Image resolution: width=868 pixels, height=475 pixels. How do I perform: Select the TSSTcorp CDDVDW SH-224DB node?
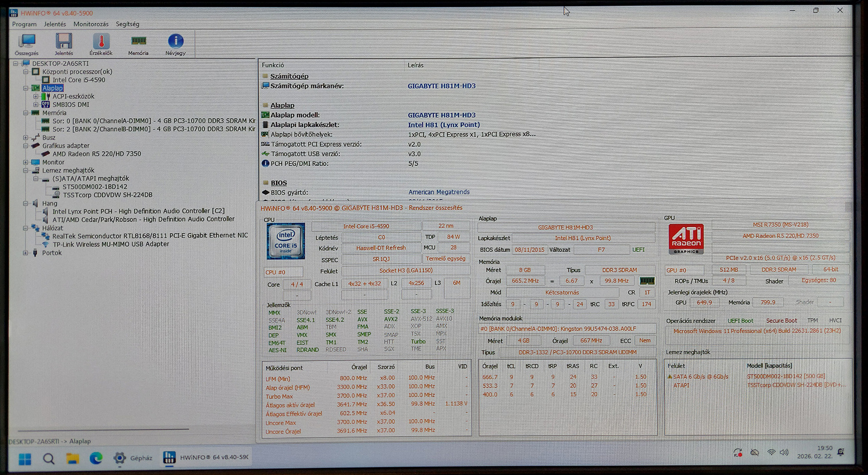(x=108, y=195)
